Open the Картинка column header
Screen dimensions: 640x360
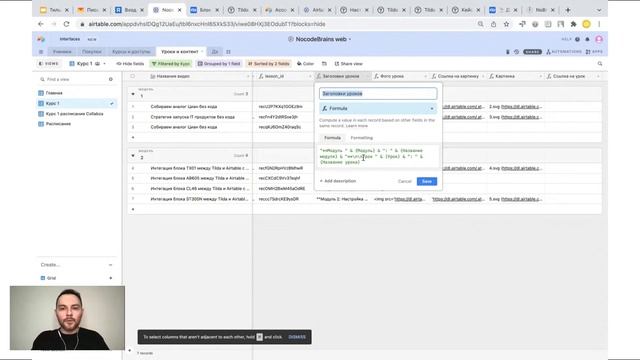[x=515, y=76]
